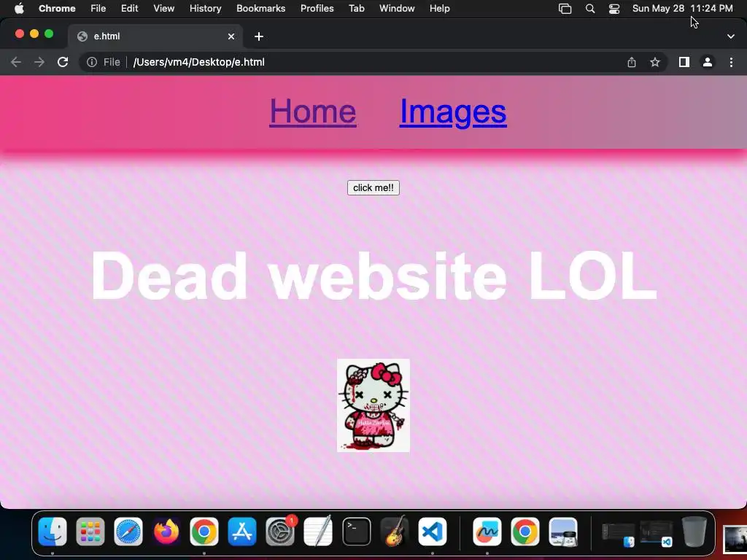Open the File menu
The width and height of the screenshot is (747, 560).
click(98, 9)
